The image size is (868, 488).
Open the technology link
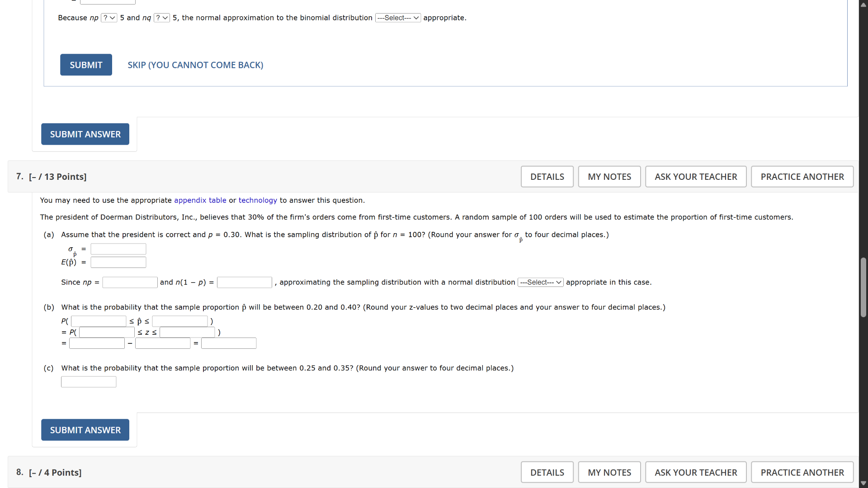257,200
